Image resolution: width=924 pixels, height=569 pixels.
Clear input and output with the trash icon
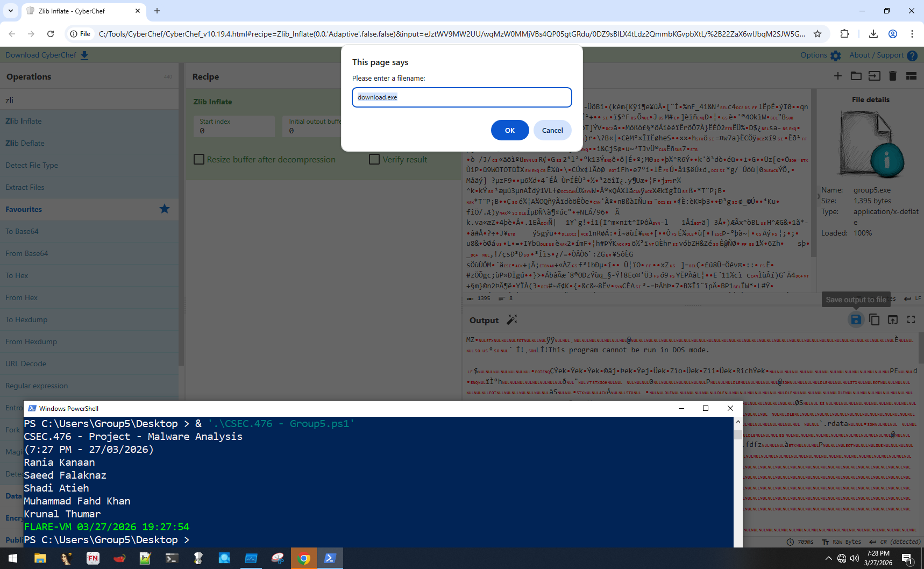tap(893, 76)
